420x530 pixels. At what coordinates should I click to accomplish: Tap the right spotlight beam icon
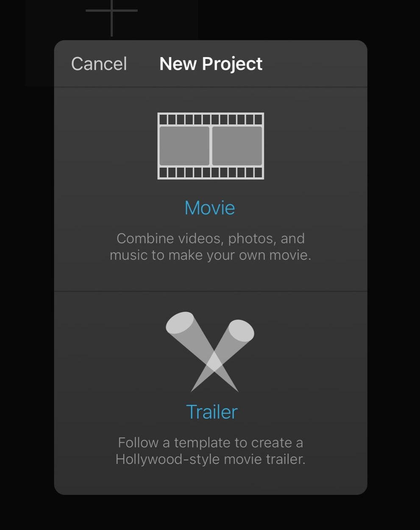(x=239, y=330)
